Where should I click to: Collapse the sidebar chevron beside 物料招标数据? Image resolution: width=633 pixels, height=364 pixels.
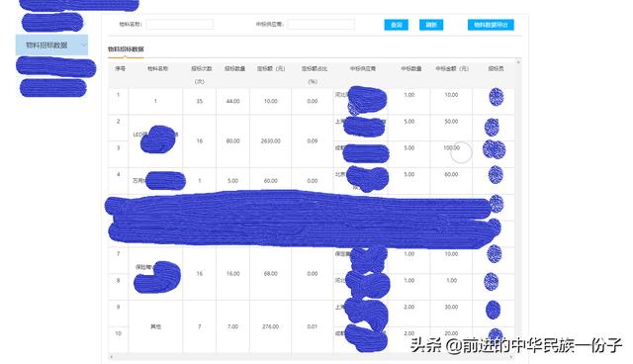(83, 45)
